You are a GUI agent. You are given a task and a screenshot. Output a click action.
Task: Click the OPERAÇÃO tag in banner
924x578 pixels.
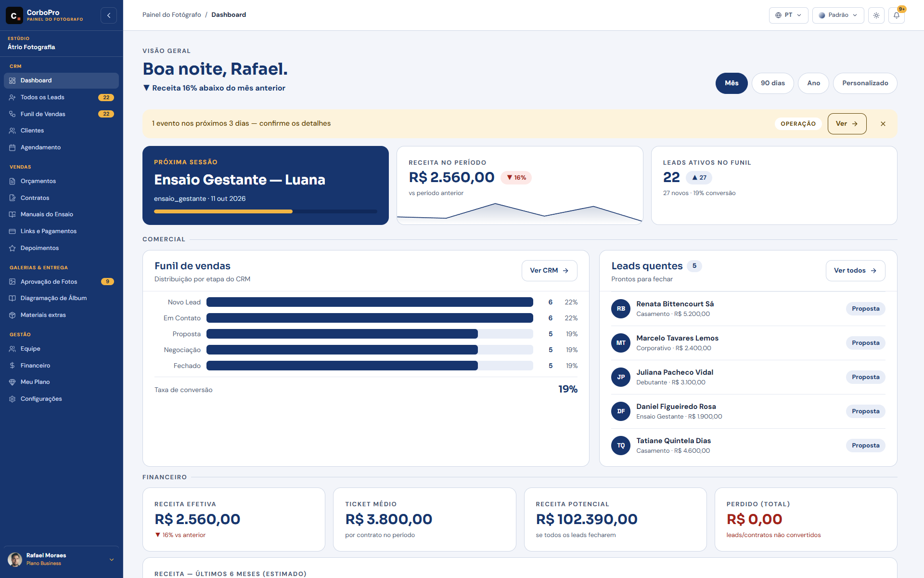coord(798,124)
